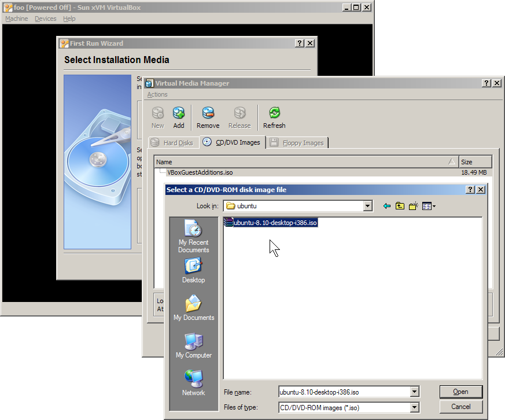This screenshot has height=420, width=505.
Task: Click into the File name input field
Action: (x=344, y=392)
